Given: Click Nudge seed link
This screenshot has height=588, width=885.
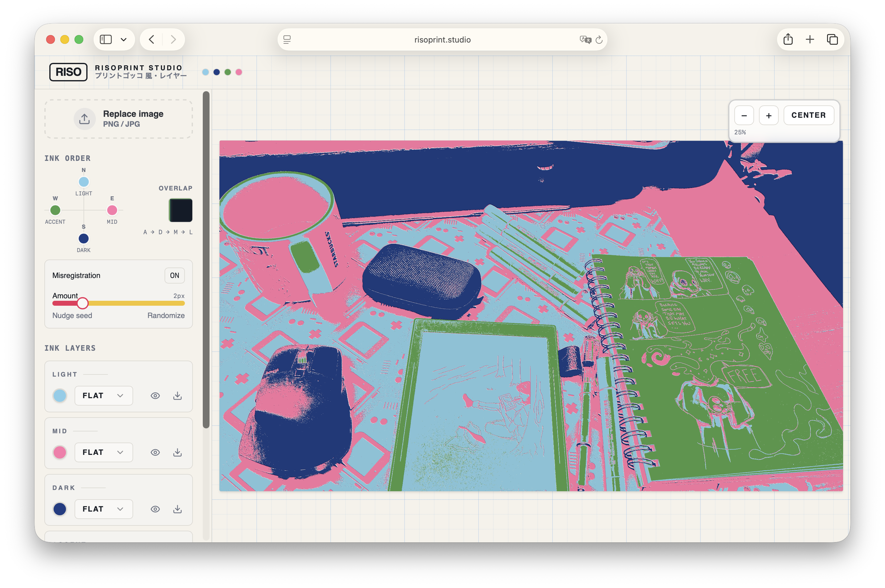Looking at the screenshot, I should [72, 315].
